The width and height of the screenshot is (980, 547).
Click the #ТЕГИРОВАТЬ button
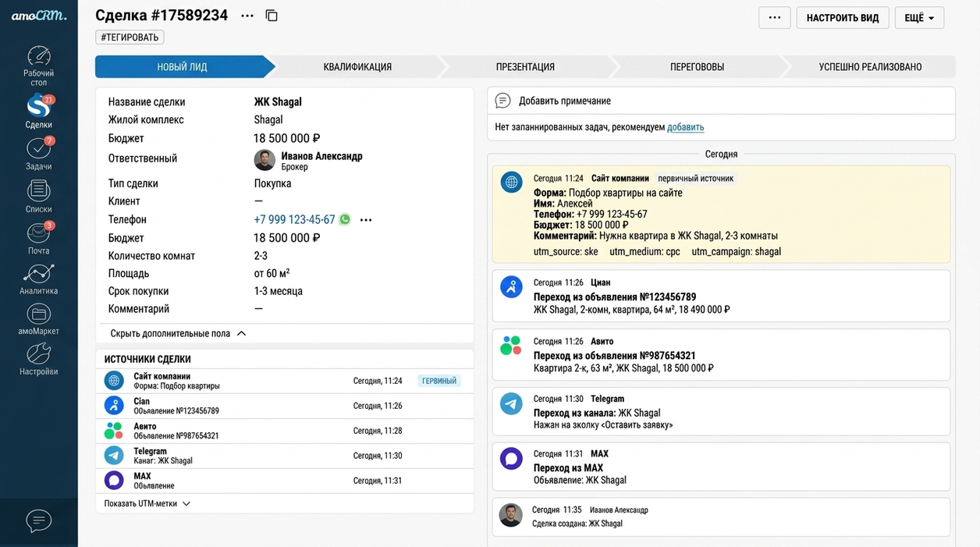coord(130,37)
